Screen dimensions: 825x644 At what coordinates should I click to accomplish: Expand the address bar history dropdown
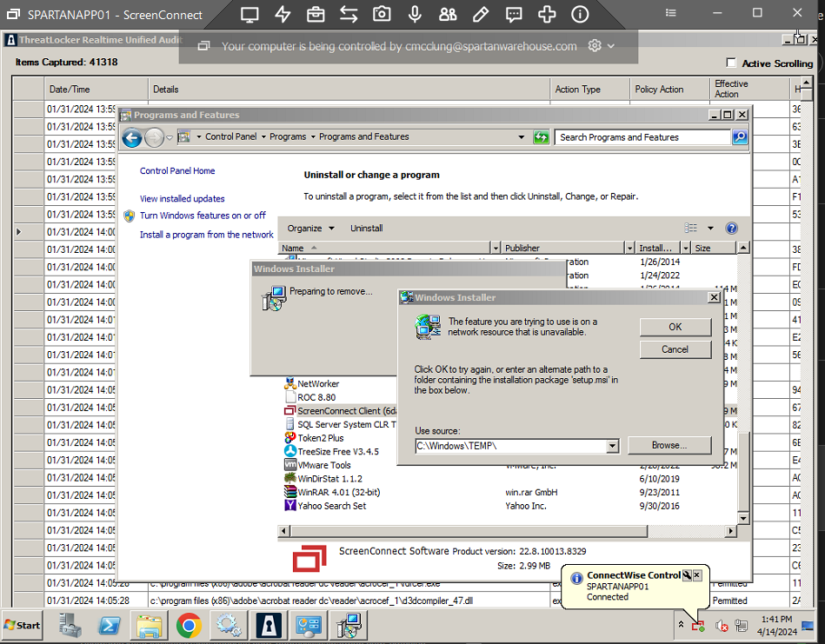521,136
